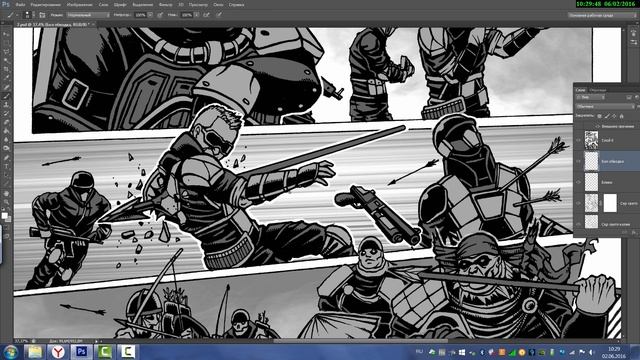Open the Windows Start button
Screen dimensions: 640x360
(x=10, y=351)
